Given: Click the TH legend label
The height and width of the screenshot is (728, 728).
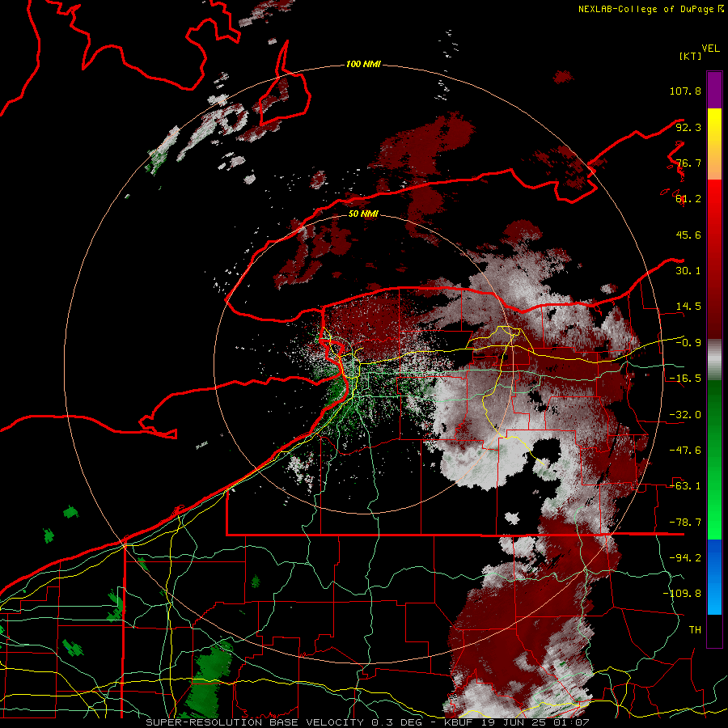Looking at the screenshot, I should [x=695, y=629].
